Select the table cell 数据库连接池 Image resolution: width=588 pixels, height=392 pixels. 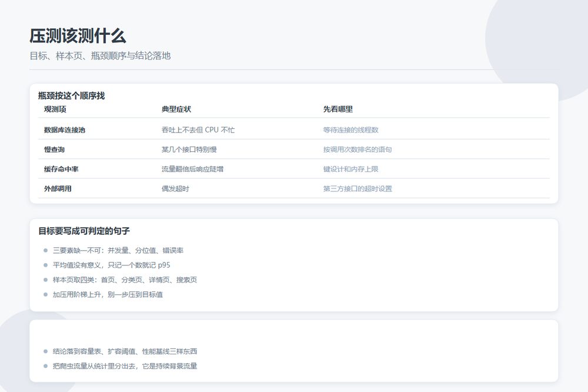click(65, 130)
